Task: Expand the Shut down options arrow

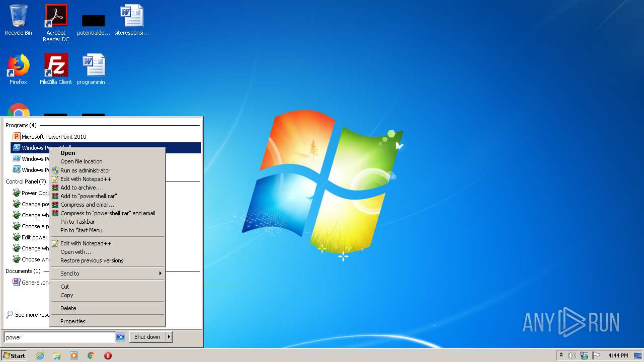Action: (x=169, y=337)
